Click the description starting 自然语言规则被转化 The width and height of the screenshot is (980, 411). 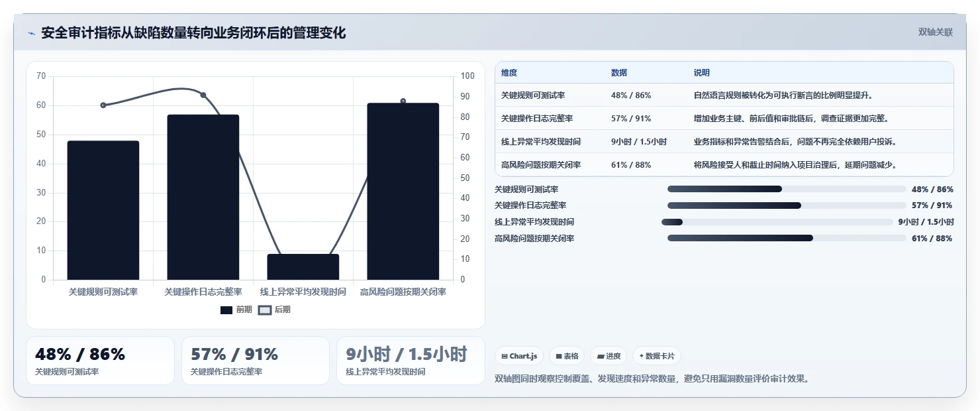783,95
